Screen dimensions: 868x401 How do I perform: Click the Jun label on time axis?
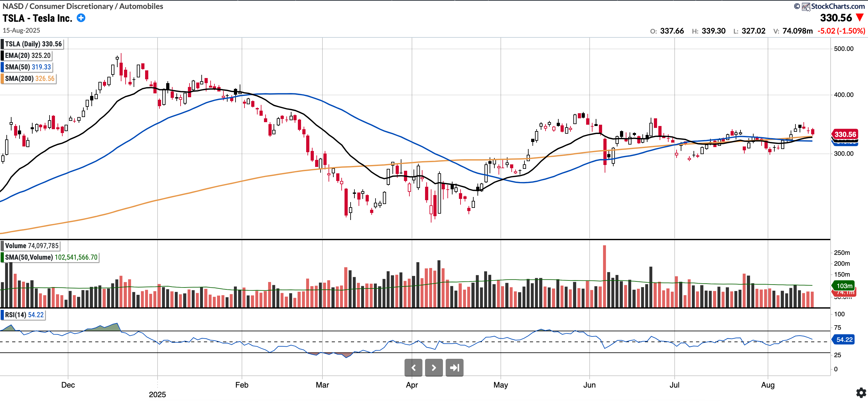tap(589, 385)
